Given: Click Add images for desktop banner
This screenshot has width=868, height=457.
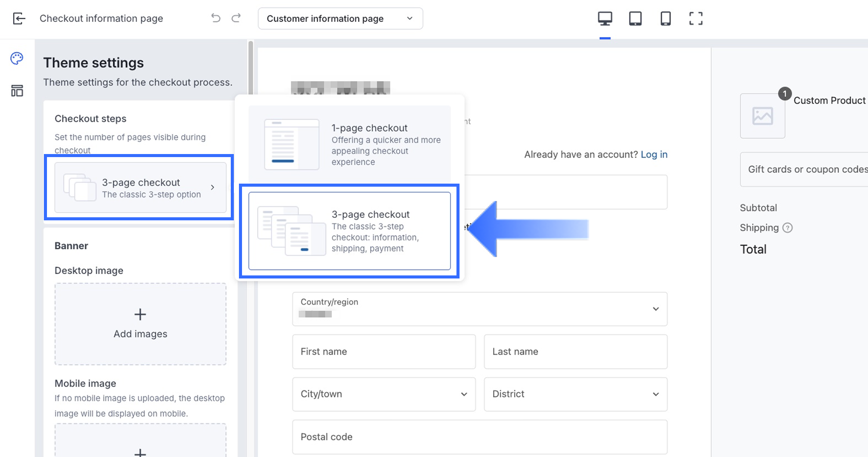Looking at the screenshot, I should pyautogui.click(x=140, y=324).
